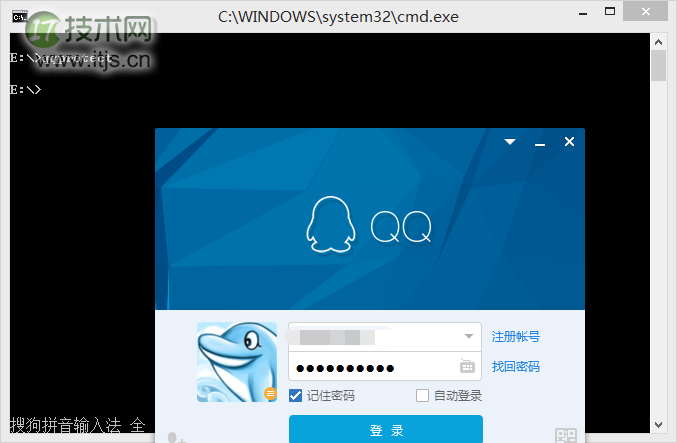Open the online status badge on avatar
Image resolution: width=677 pixels, height=443 pixels.
tap(270, 393)
